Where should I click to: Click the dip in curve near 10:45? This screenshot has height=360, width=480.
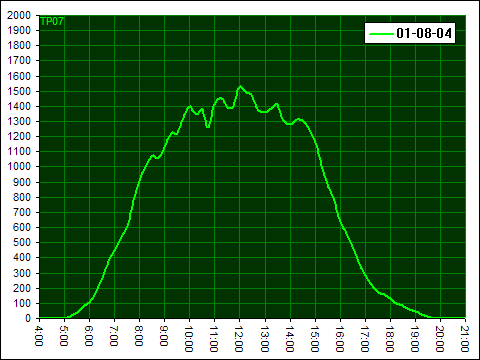[x=208, y=127]
